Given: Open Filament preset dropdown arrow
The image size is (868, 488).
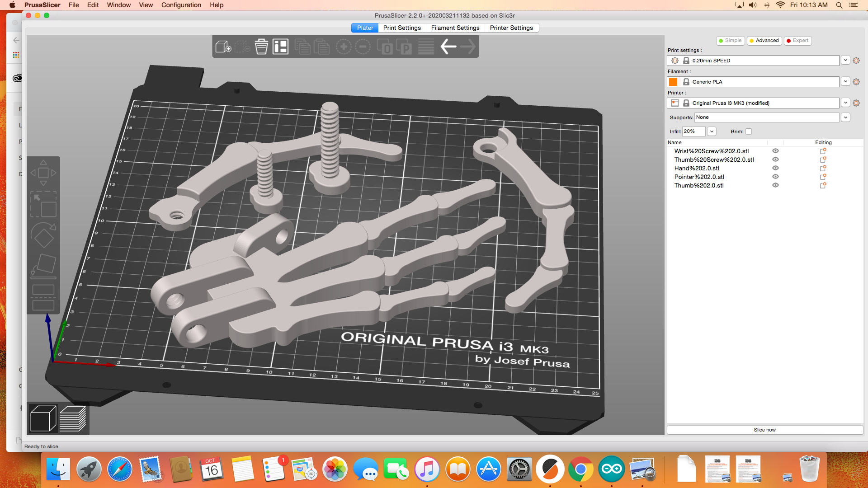Looking at the screenshot, I should [845, 82].
